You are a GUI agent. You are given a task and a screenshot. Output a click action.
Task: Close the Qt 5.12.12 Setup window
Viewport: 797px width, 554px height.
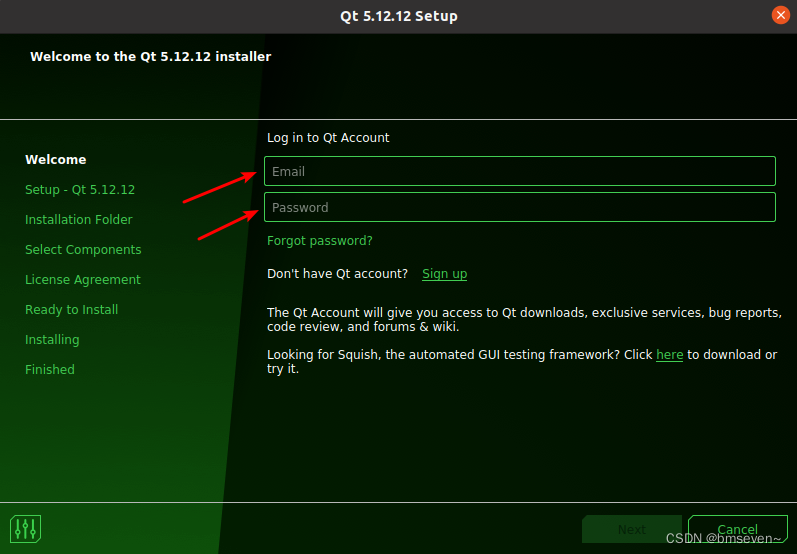tap(780, 15)
